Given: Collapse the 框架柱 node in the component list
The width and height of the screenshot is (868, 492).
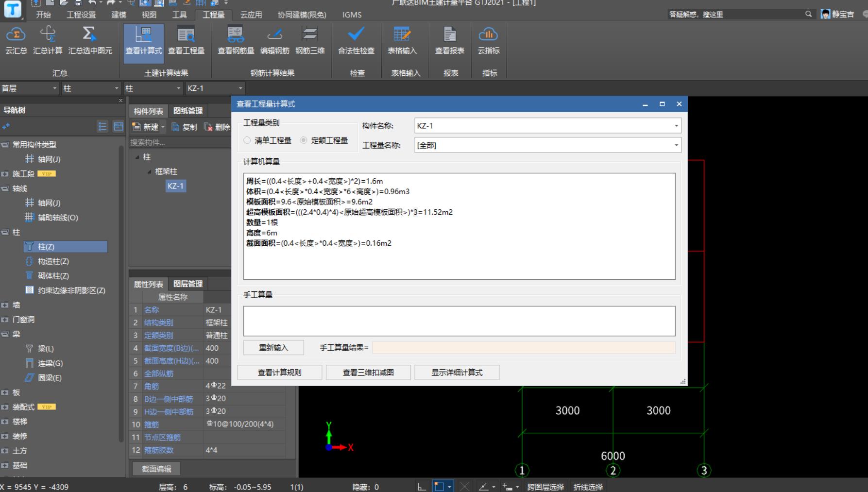Looking at the screenshot, I should (x=149, y=172).
